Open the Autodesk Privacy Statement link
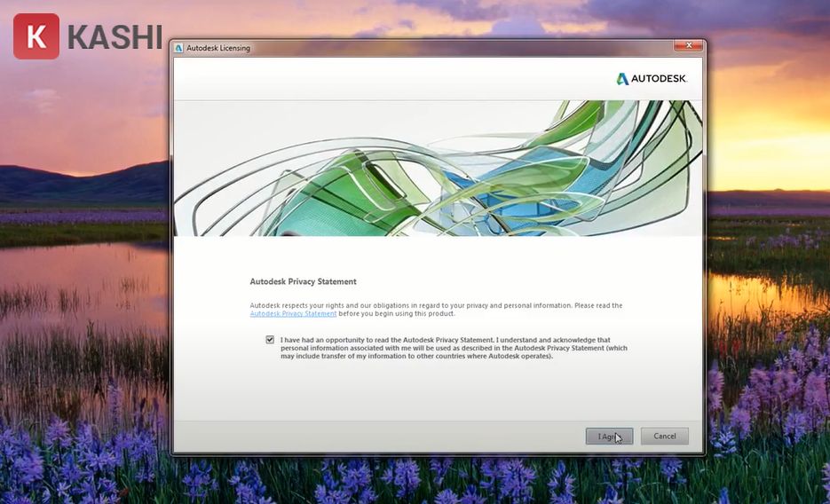Viewport: 830px width, 504px height. pyautogui.click(x=293, y=313)
